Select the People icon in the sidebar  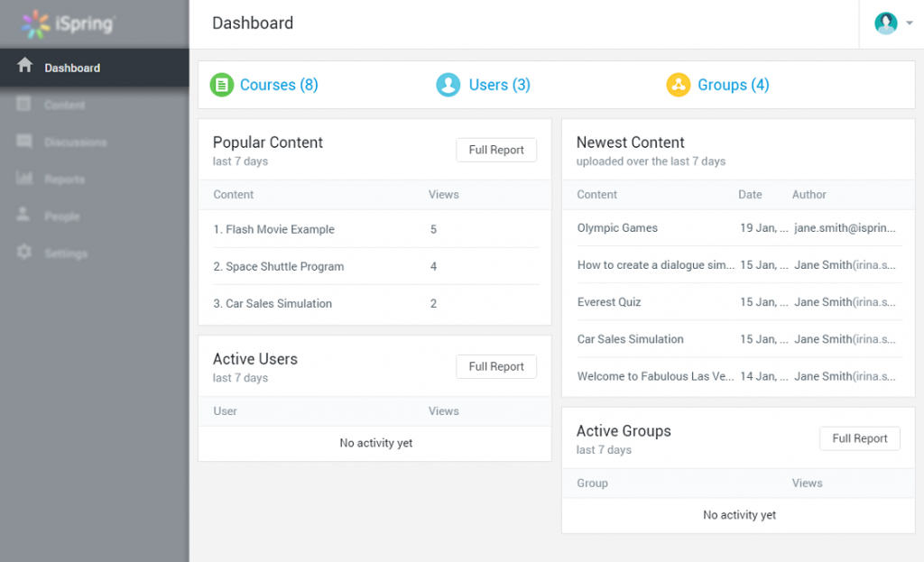(x=23, y=216)
